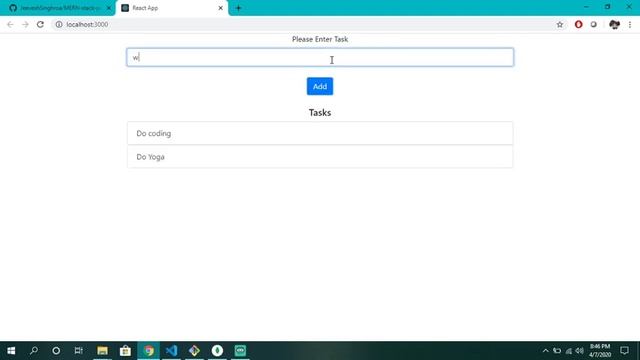Open the taskbar clock and date
Viewport: 640px width, 360px height.
click(x=600, y=351)
